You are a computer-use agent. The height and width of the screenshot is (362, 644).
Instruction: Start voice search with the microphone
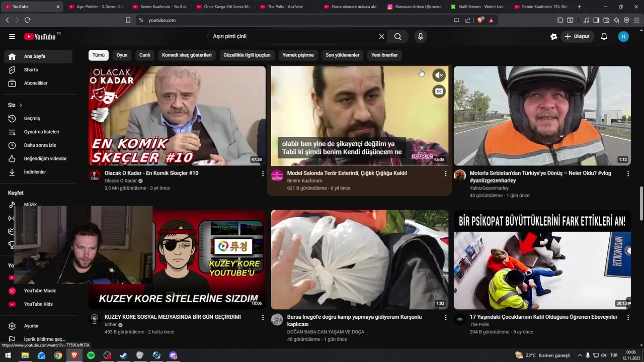pyautogui.click(x=421, y=36)
